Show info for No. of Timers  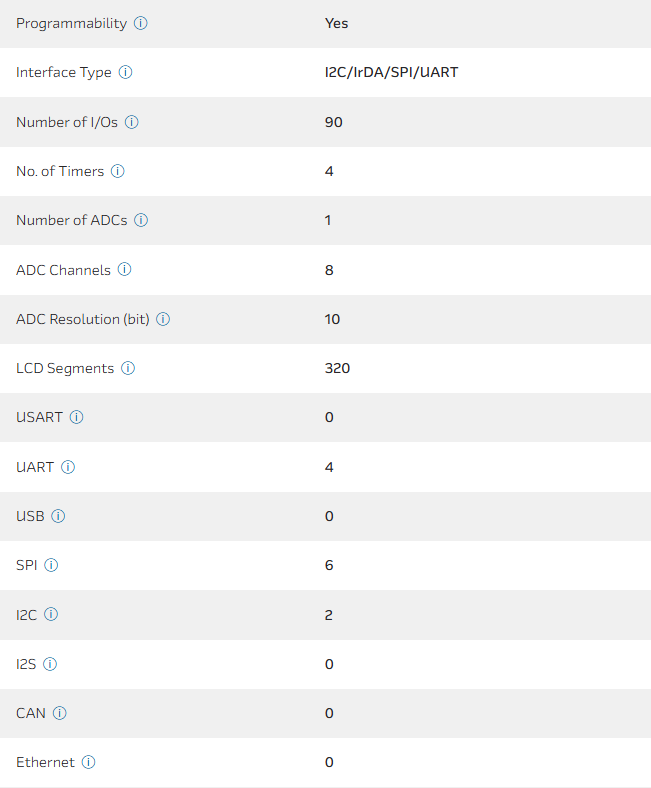pyautogui.click(x=118, y=171)
